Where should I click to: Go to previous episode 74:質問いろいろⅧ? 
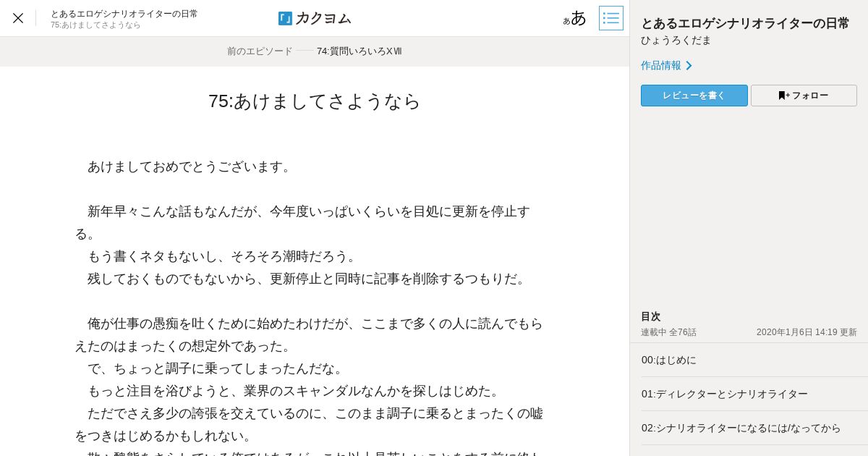(x=359, y=51)
